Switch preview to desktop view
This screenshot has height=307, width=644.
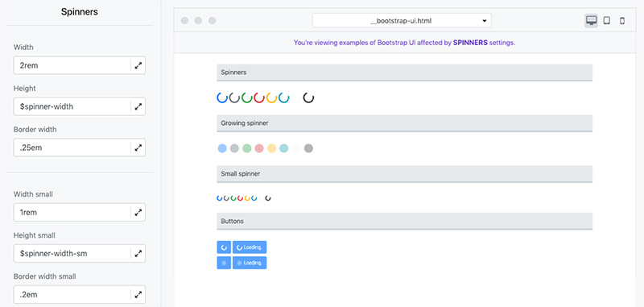click(x=591, y=21)
